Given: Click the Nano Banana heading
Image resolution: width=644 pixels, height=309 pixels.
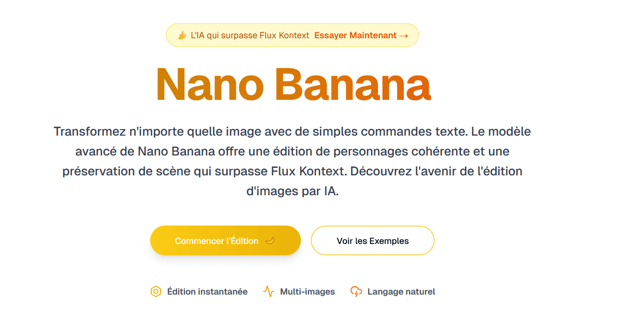Looking at the screenshot, I should [292, 85].
